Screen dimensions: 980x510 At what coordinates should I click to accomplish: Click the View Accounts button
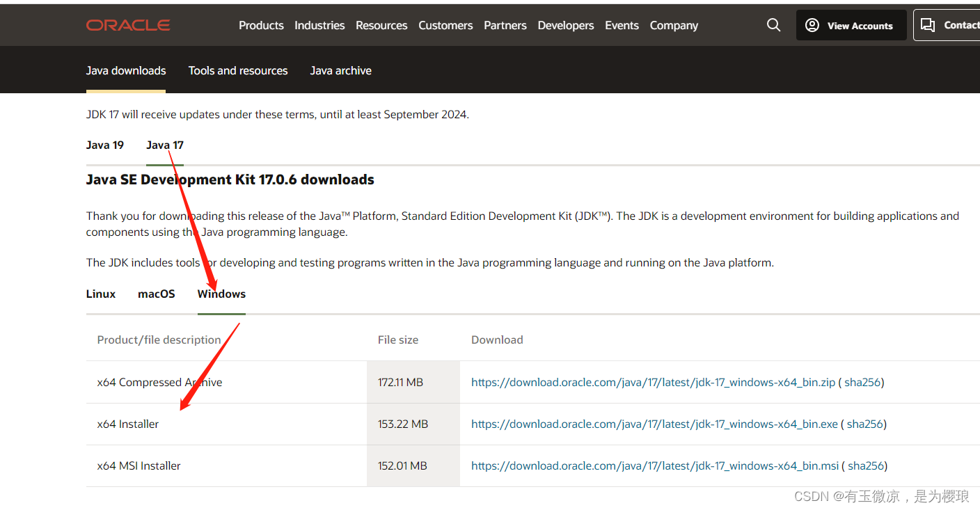[851, 25]
